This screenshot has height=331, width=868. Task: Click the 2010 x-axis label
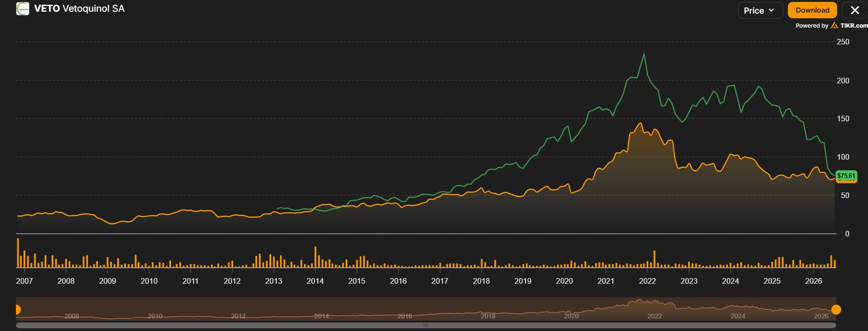pyautogui.click(x=149, y=281)
